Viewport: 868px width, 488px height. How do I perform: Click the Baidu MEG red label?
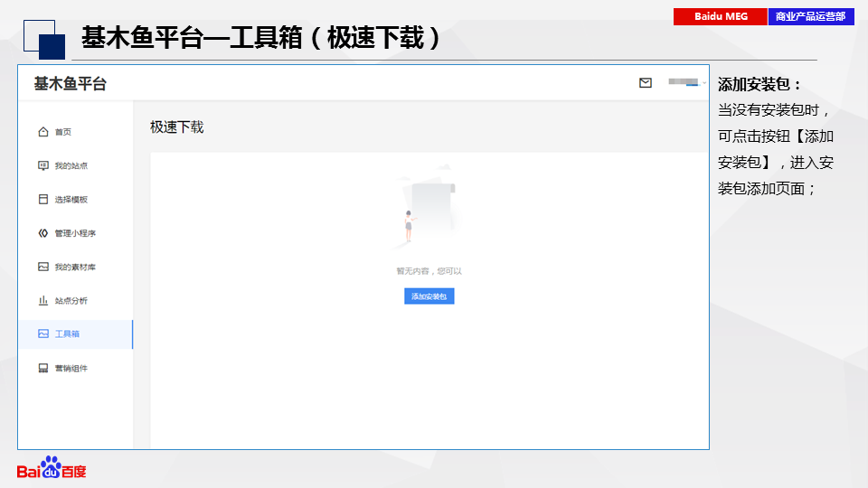pos(721,16)
